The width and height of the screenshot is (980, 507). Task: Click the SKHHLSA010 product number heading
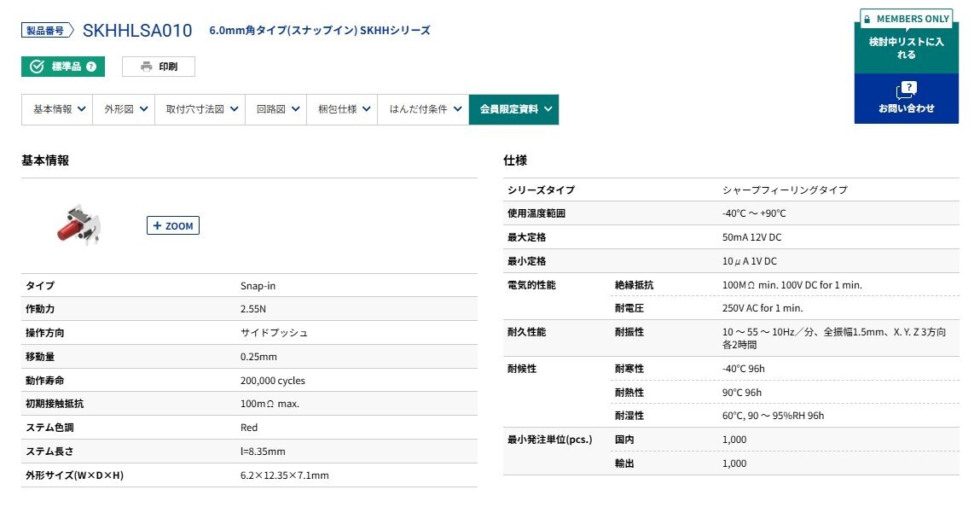137,31
